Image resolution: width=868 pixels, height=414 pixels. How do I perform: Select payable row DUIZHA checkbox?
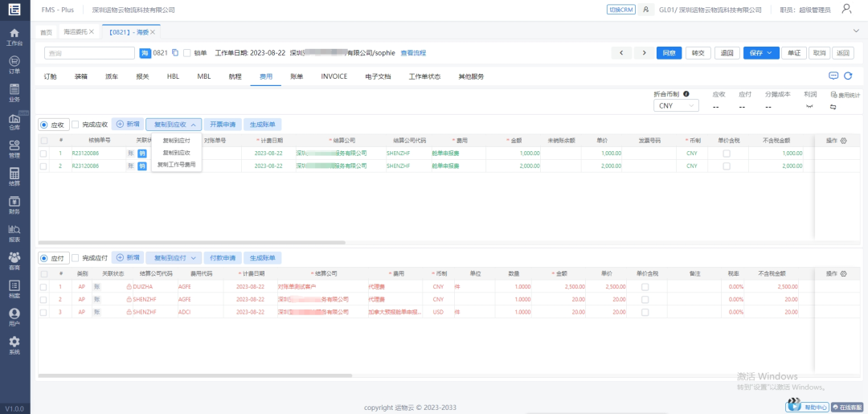click(43, 287)
